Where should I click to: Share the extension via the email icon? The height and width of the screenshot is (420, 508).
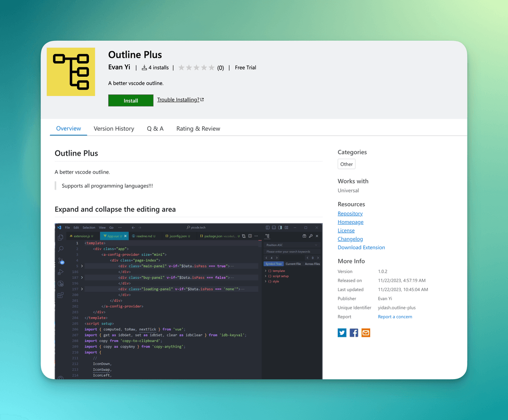click(x=366, y=333)
